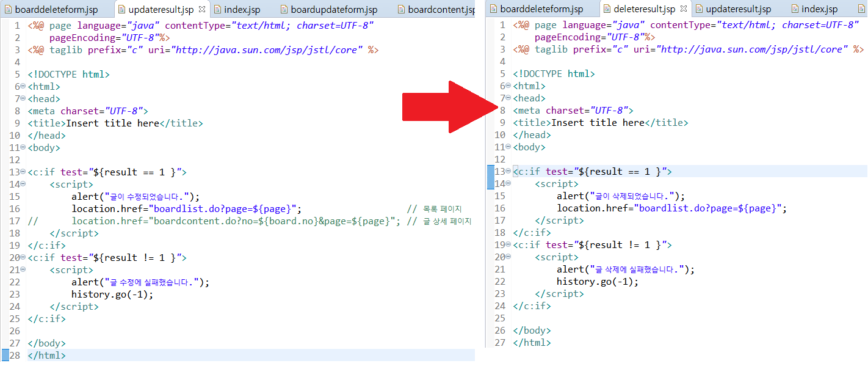This screenshot has width=868, height=366.
Task: Collapse the script fold at line 21 in updateresult.jsp
Action: [x=23, y=269]
